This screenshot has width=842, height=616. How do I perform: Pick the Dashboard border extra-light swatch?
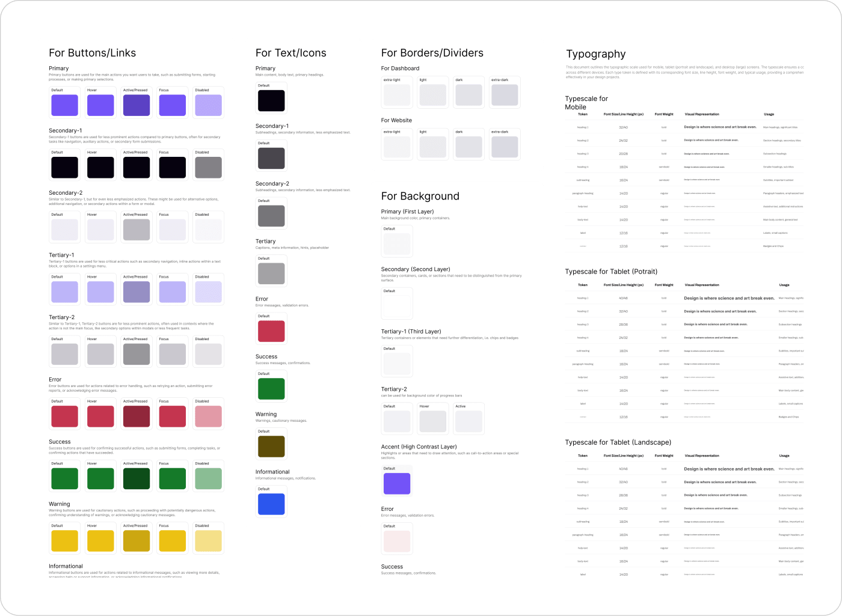tap(397, 95)
